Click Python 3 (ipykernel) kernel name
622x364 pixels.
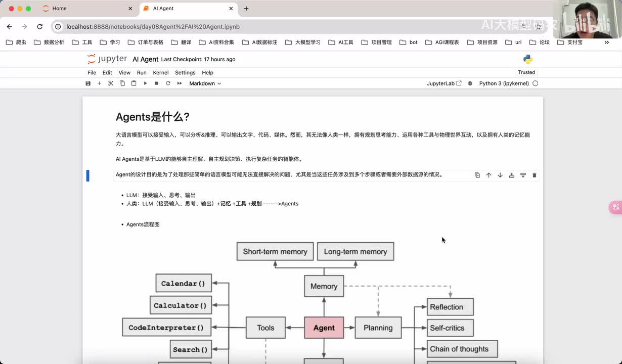tap(504, 83)
